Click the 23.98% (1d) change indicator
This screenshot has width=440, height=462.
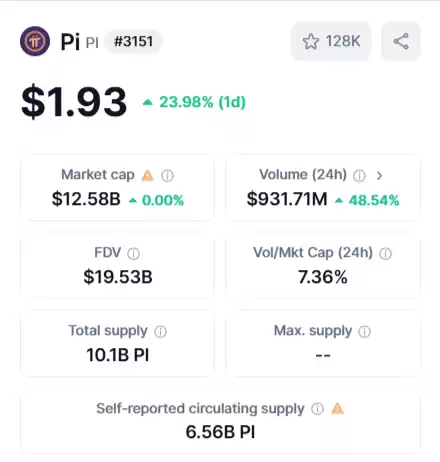coord(194,102)
